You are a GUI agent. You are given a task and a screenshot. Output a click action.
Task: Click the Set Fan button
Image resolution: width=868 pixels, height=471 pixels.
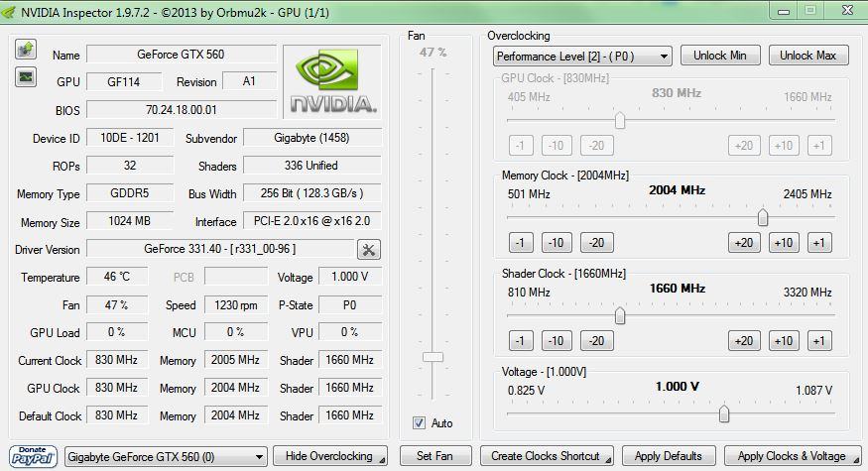pyautogui.click(x=435, y=456)
